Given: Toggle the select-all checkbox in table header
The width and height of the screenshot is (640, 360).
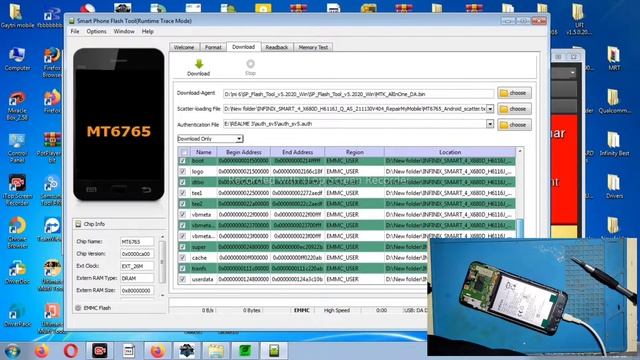Looking at the screenshot, I should click(x=184, y=152).
